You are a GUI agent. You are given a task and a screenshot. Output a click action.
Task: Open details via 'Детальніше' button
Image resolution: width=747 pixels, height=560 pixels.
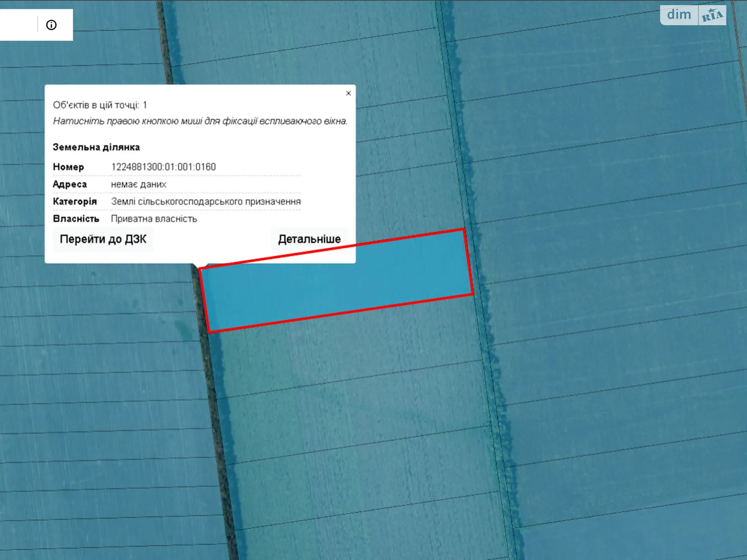pos(309,239)
